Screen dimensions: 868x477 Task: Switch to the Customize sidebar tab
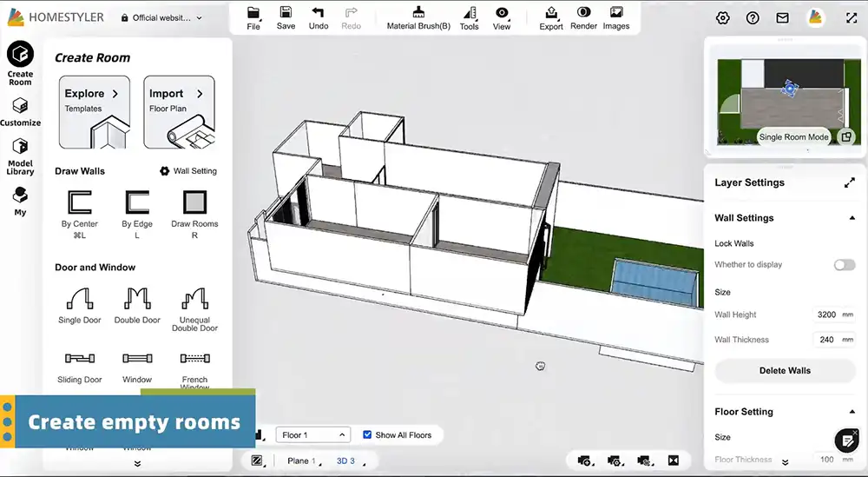(x=20, y=112)
